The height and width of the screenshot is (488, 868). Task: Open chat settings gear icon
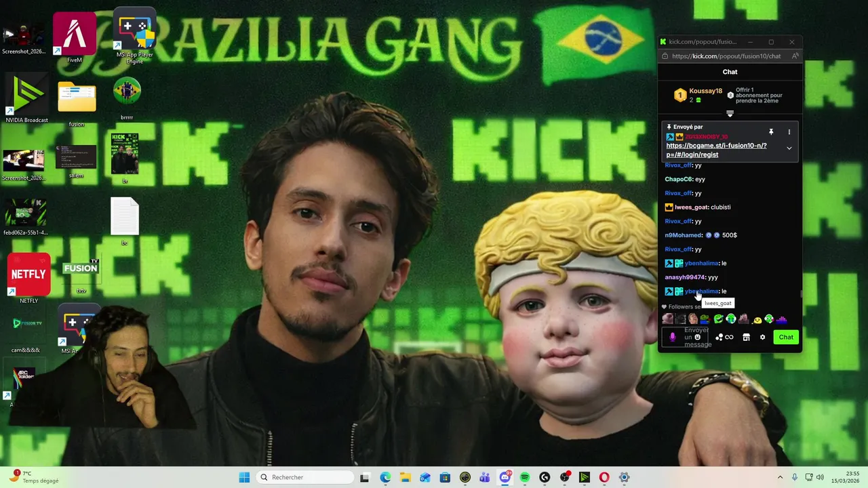pos(762,337)
